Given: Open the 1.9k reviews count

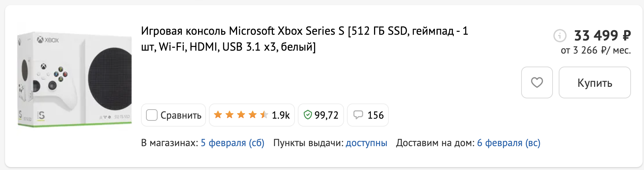Looking at the screenshot, I should pyautogui.click(x=281, y=115).
